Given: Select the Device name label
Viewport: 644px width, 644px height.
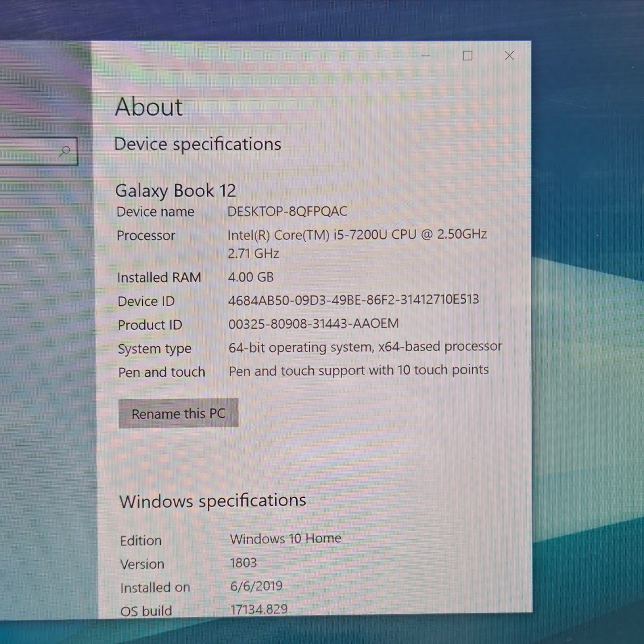Looking at the screenshot, I should coord(156,212).
